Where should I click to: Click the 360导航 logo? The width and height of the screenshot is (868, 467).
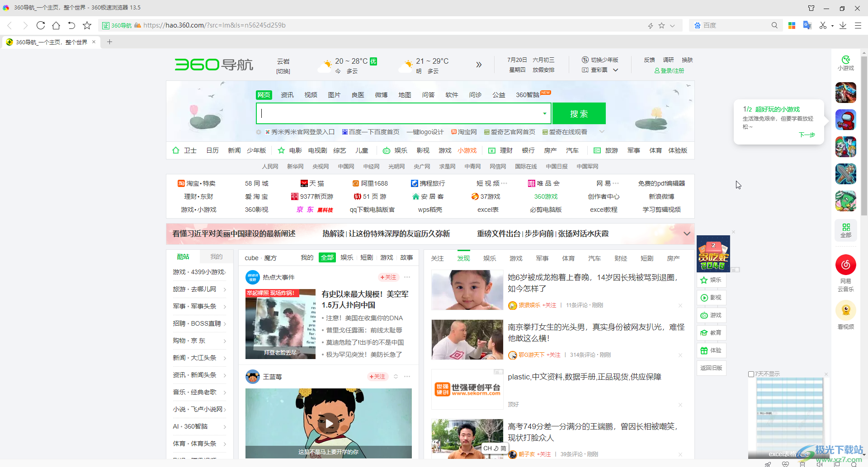pyautogui.click(x=214, y=65)
